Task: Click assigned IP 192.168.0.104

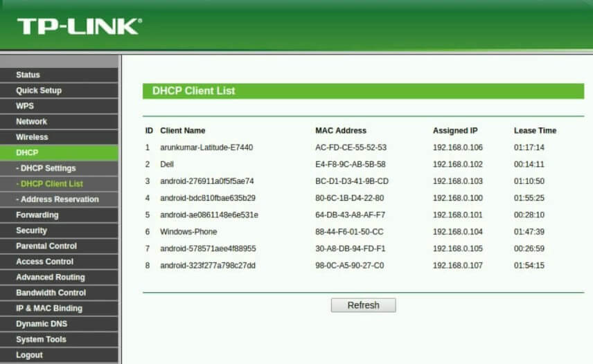Action: point(458,231)
